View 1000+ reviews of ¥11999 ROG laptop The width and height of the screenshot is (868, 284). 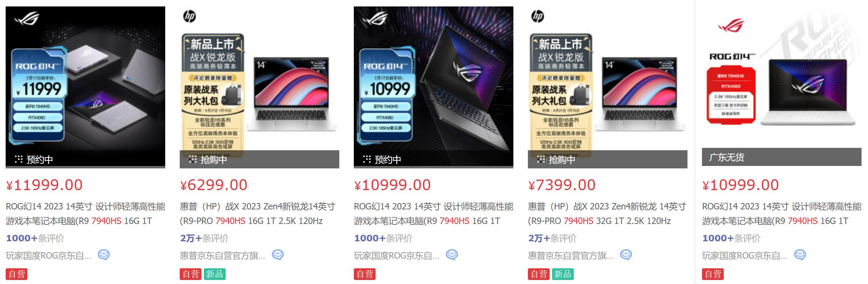click(x=35, y=238)
